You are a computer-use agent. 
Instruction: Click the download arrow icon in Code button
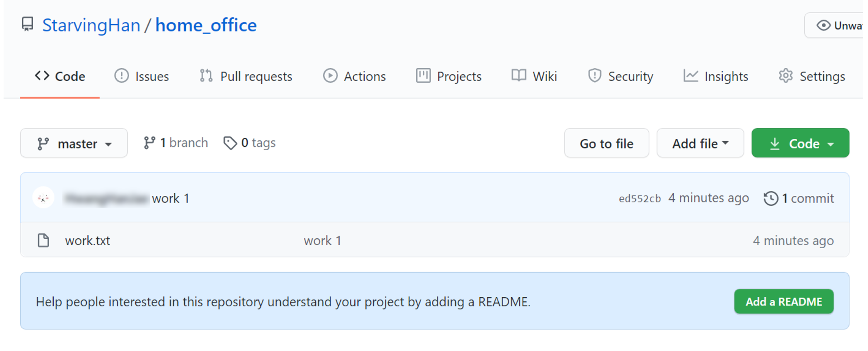tap(775, 143)
